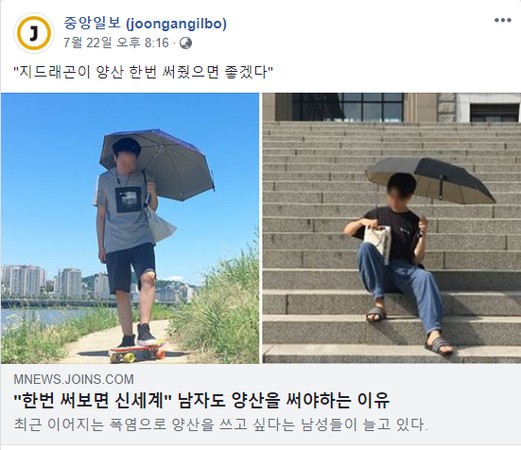
Task: Click the black umbrella in the right photo
Action: [x=430, y=180]
